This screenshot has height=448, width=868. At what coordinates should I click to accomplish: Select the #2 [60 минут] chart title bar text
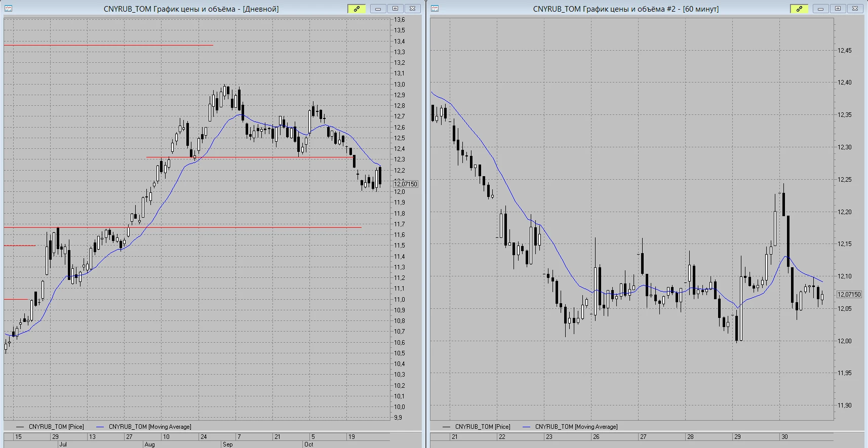point(625,9)
